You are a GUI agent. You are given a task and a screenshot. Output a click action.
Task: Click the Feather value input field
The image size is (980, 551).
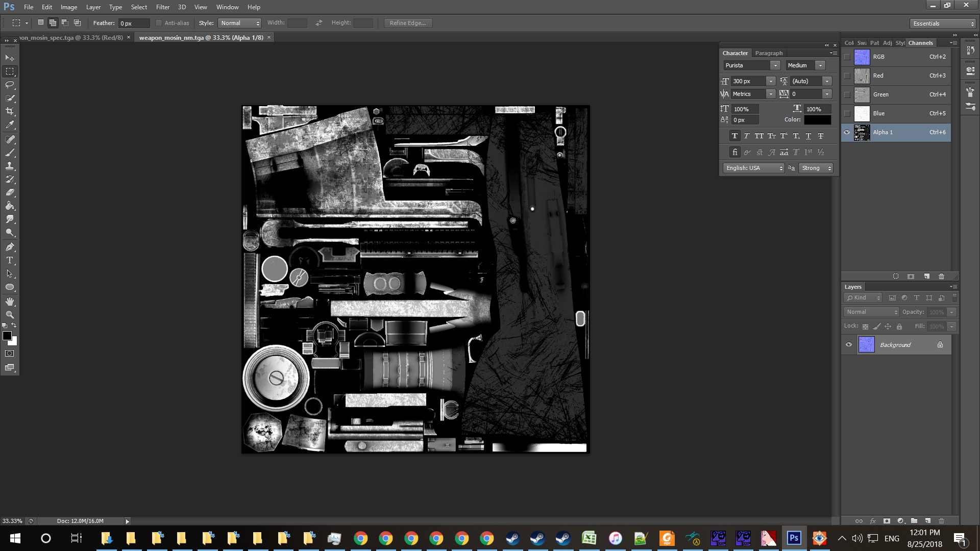pyautogui.click(x=134, y=23)
